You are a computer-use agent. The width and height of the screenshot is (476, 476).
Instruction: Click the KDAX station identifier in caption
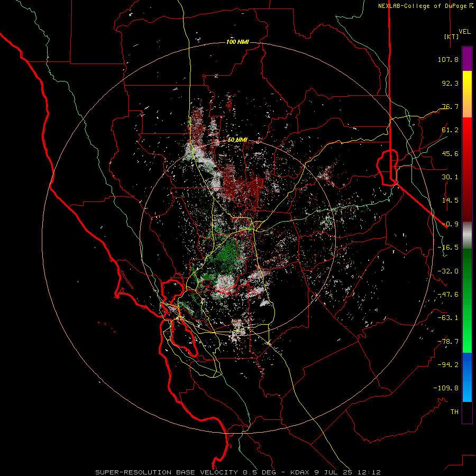pyautogui.click(x=300, y=472)
